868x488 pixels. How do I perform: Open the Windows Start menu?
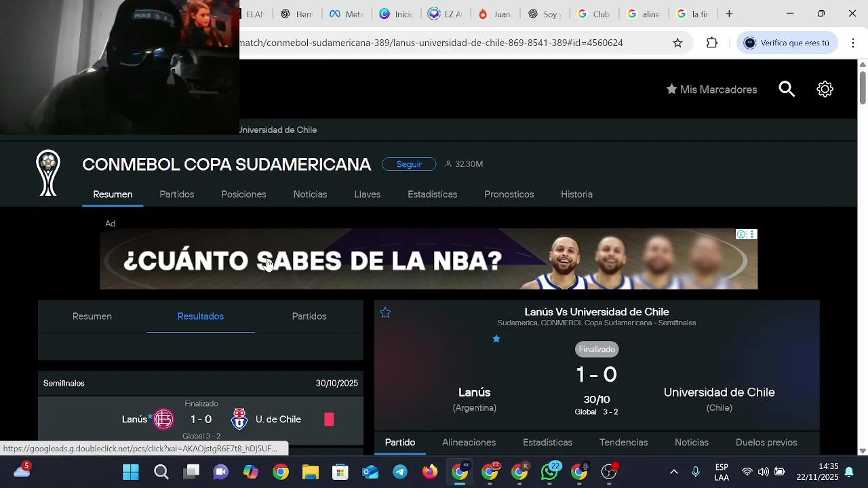pyautogui.click(x=131, y=472)
